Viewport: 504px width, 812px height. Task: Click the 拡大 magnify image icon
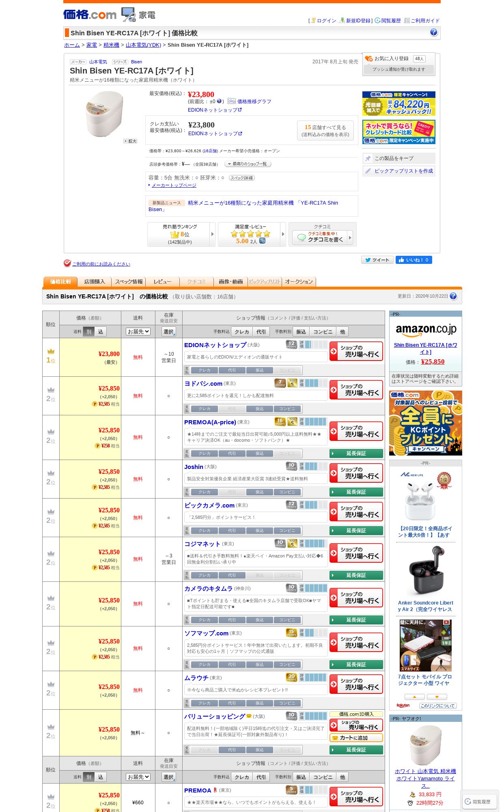coord(130,141)
